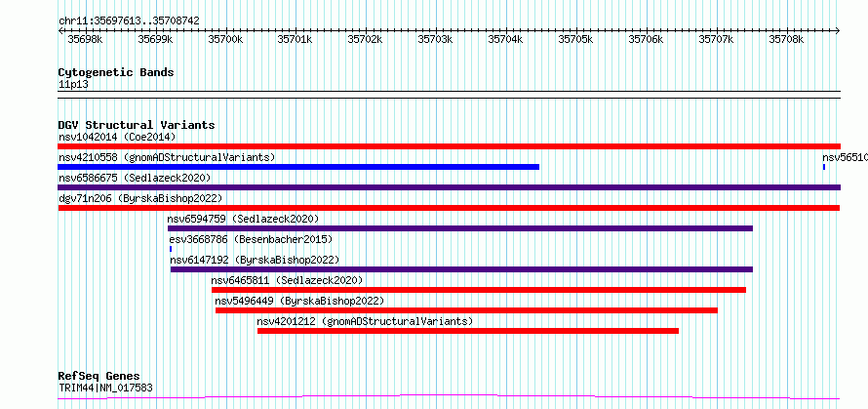This screenshot has height=409, width=868.
Task: Click the RefSeq Genes track heading
Action: [99, 376]
